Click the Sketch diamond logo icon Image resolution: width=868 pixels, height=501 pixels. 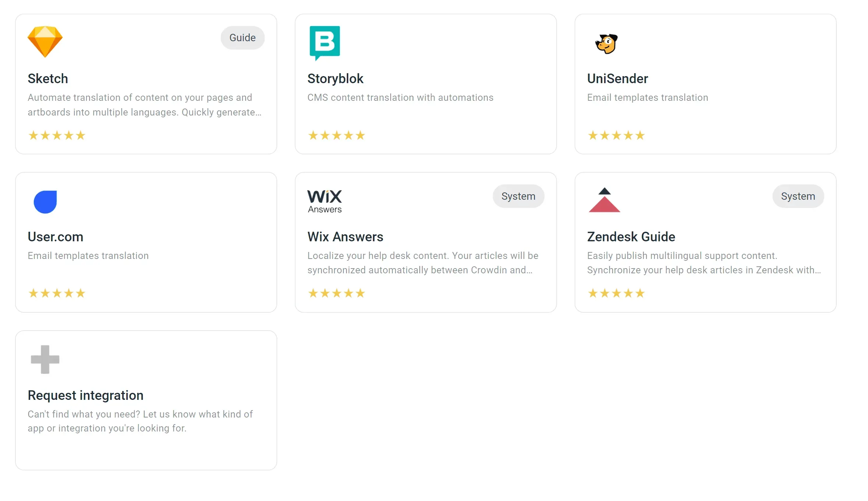pyautogui.click(x=45, y=42)
